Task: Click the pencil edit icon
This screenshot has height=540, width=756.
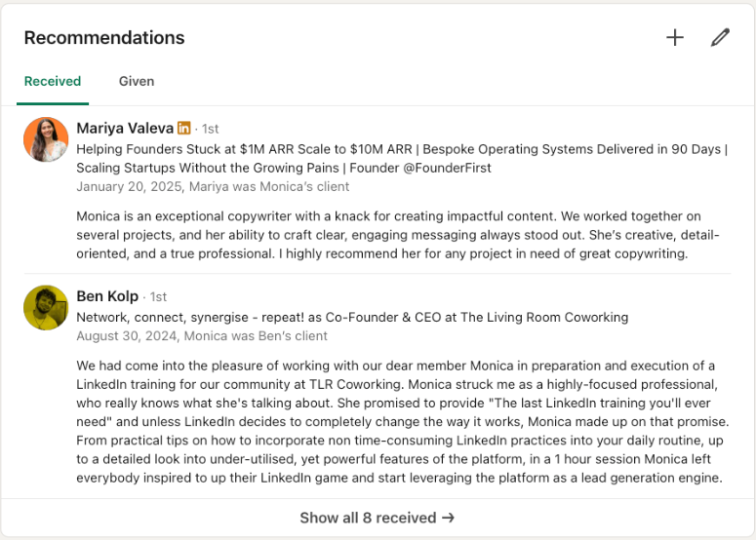Action: (720, 38)
